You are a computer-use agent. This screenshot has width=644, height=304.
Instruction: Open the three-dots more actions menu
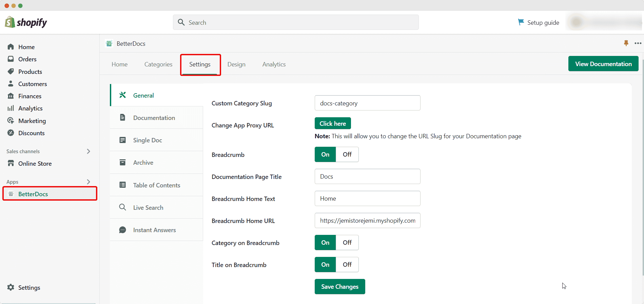pyautogui.click(x=638, y=43)
